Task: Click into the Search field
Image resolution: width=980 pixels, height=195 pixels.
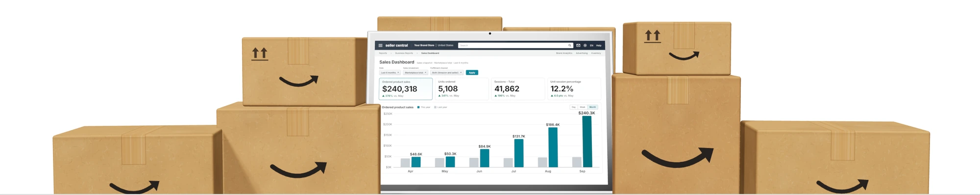Action: [x=515, y=45]
